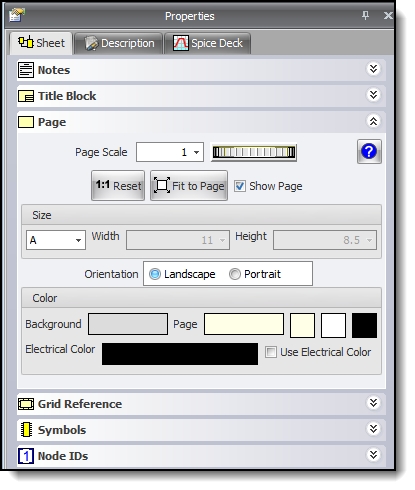Click the Height value field

coord(325,240)
